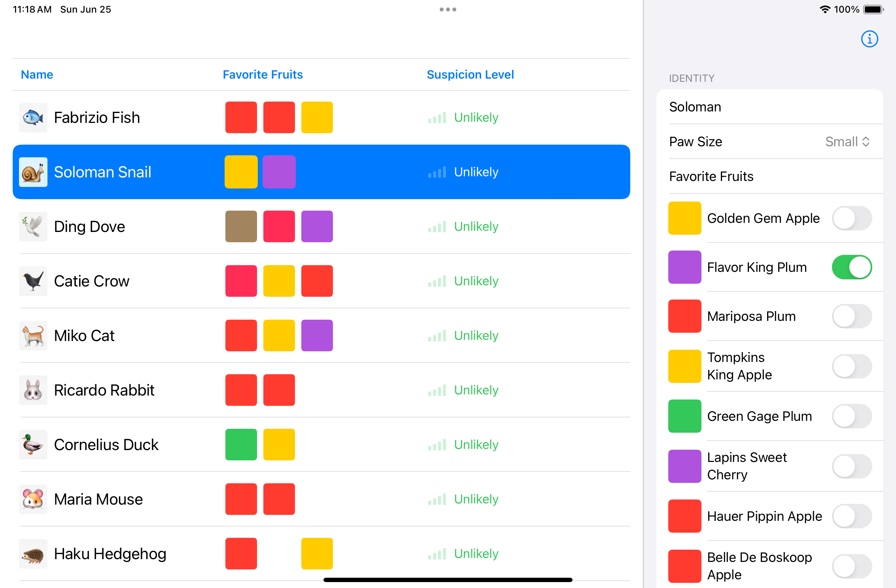
Task: Click the Cornelius Duck icon
Action: pos(33,445)
